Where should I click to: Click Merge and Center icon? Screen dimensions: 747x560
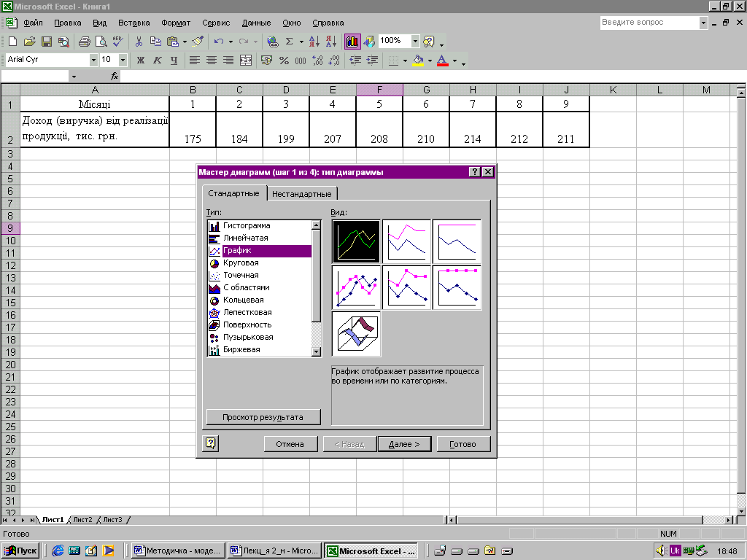(245, 60)
